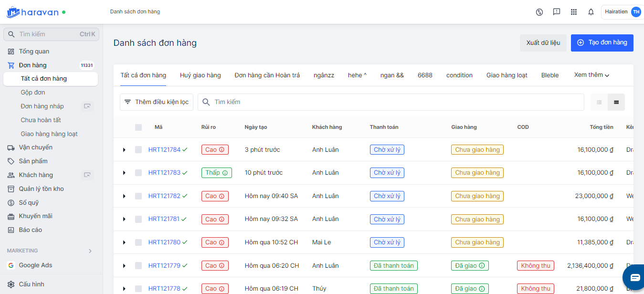Click the order Tìm kiếm search field
This screenshot has height=294, width=644.
(x=391, y=102)
